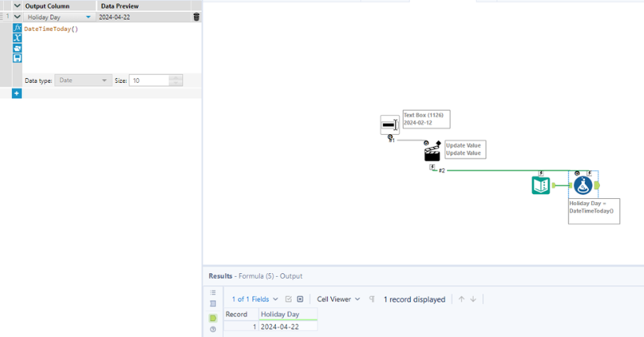Screen dimensions: 644x337
Task: Open the 1 of 1 Fields dropdown
Action: tap(255, 299)
